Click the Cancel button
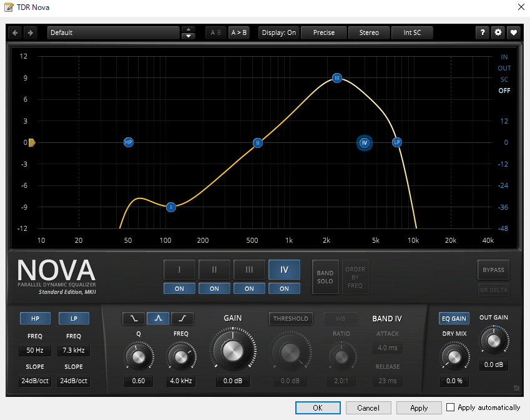Viewport: 530px width, 420px height. click(x=368, y=408)
